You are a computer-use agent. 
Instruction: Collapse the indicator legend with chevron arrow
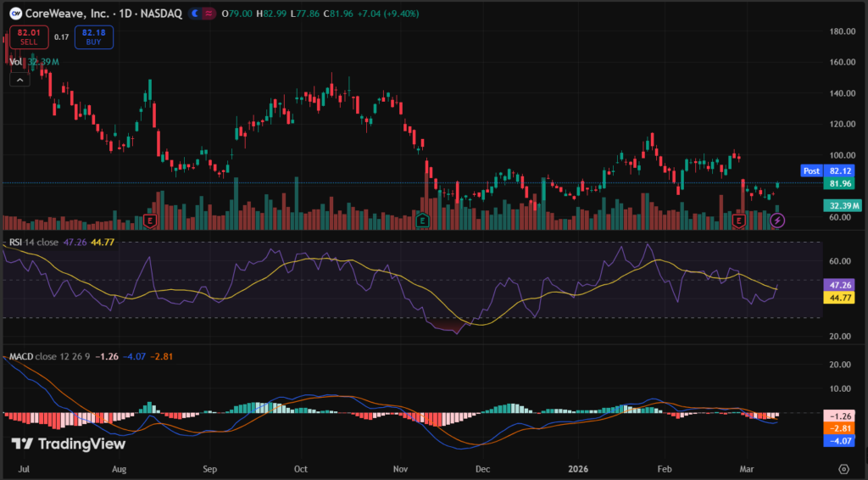point(19,79)
